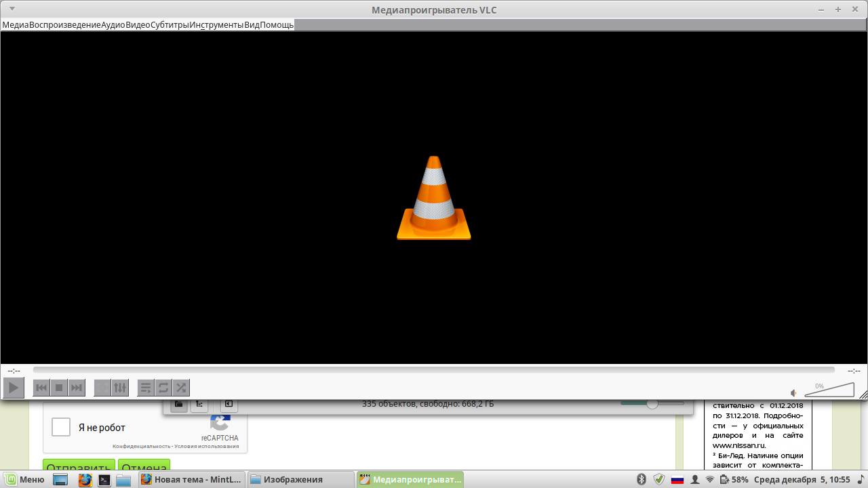Check the 'Я не робот' checkbox

(x=61, y=427)
